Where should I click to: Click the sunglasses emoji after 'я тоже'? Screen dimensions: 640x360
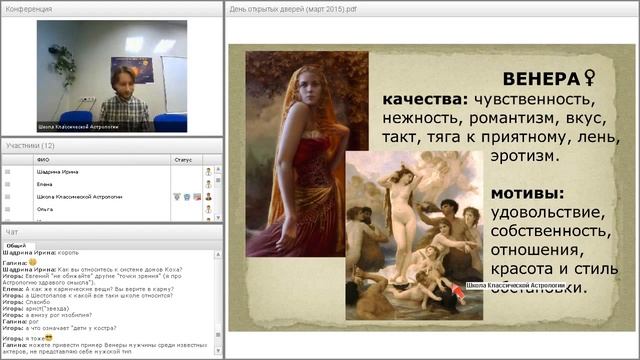(x=49, y=338)
